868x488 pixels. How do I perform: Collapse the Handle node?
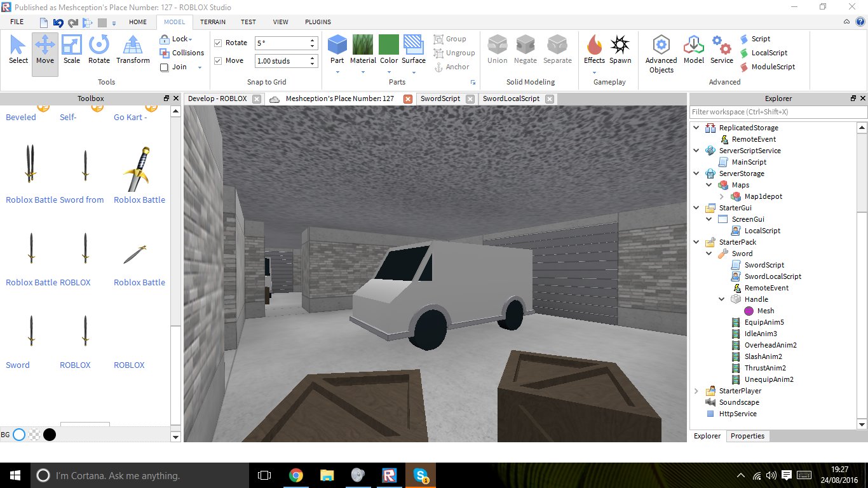tap(721, 299)
